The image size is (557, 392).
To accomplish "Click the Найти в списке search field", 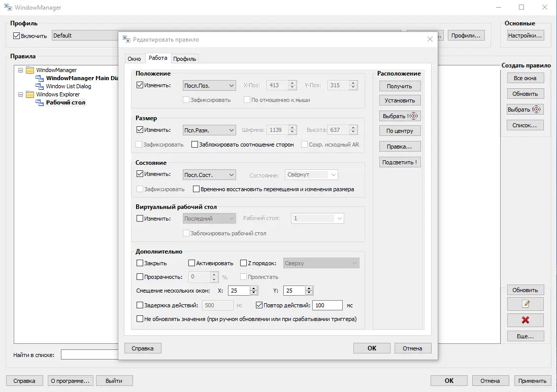I will pyautogui.click(x=89, y=354).
